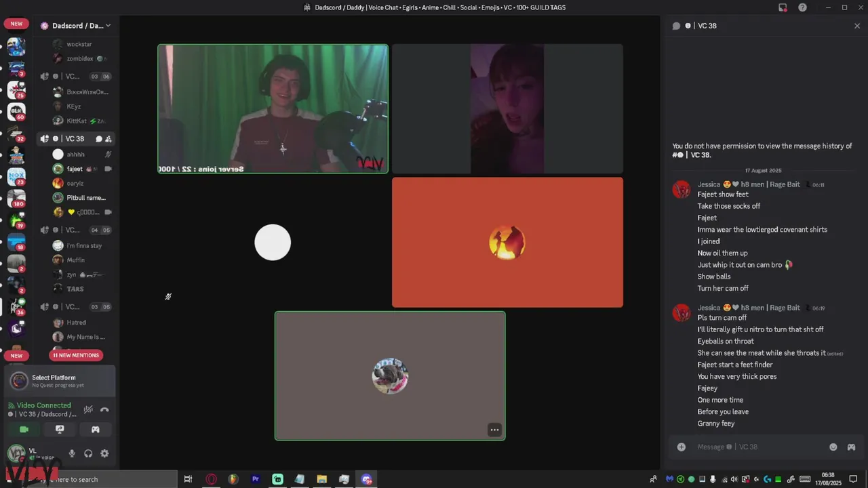Open the VC 38 chat bubble icon
The height and width of the screenshot is (488, 868).
[x=98, y=139]
